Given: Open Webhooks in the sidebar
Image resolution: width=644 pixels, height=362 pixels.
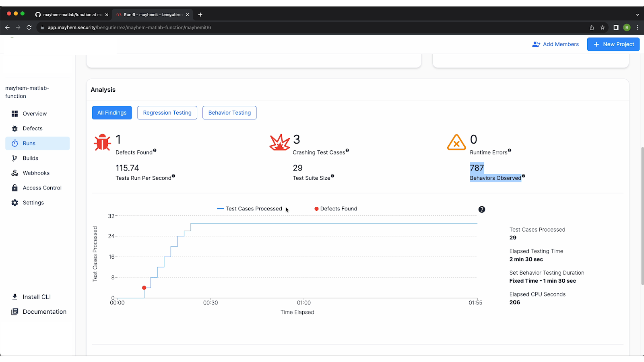Looking at the screenshot, I should tap(37, 173).
